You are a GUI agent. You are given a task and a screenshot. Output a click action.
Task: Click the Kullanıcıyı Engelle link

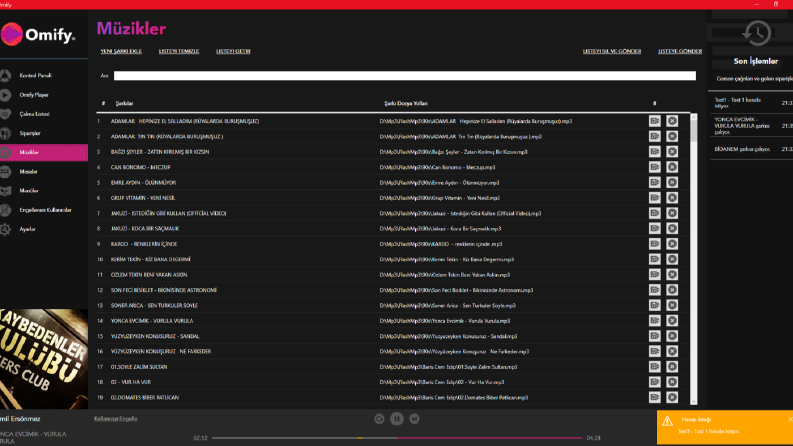tap(115, 419)
